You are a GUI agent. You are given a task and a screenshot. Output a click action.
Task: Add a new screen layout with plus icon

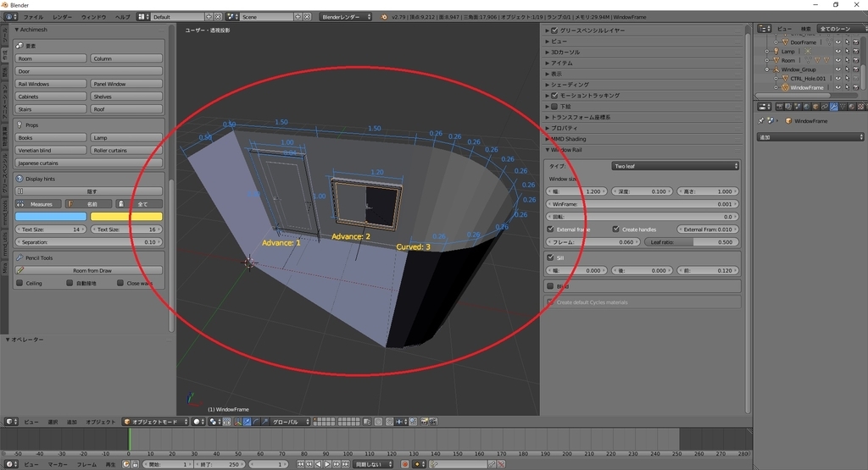(209, 17)
